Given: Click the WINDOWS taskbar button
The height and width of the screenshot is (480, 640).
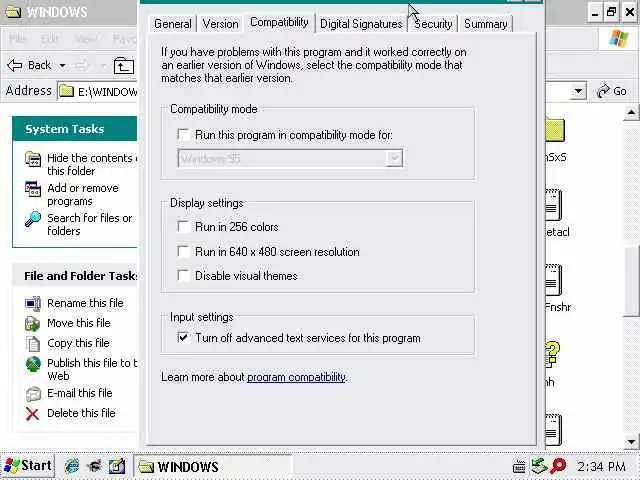Looking at the screenshot, I should click(x=213, y=467).
